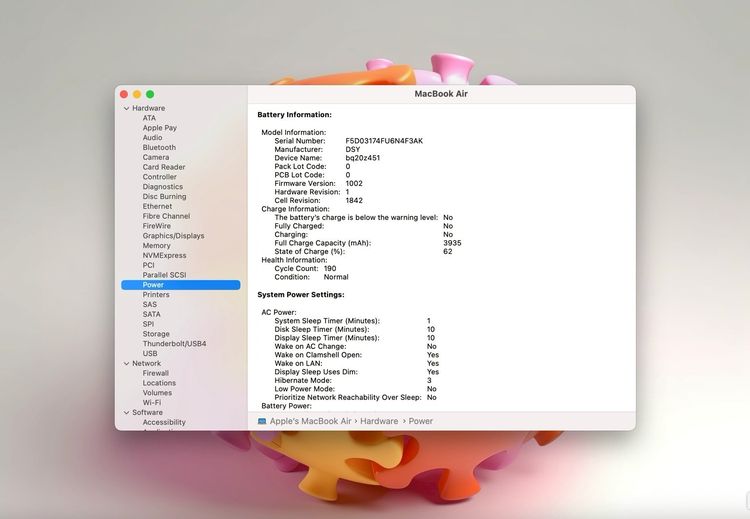View Wi-Fi under Network
The width and height of the screenshot is (750, 519).
pos(152,402)
